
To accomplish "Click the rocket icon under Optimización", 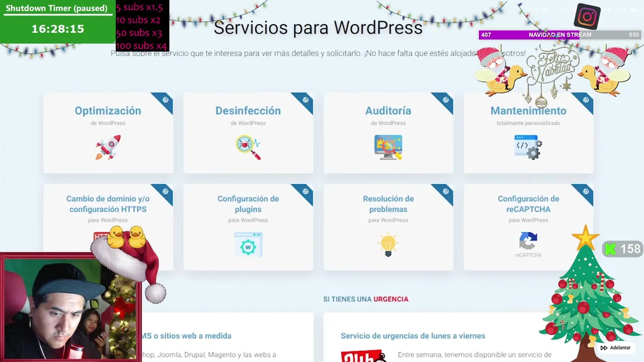I will click(108, 147).
